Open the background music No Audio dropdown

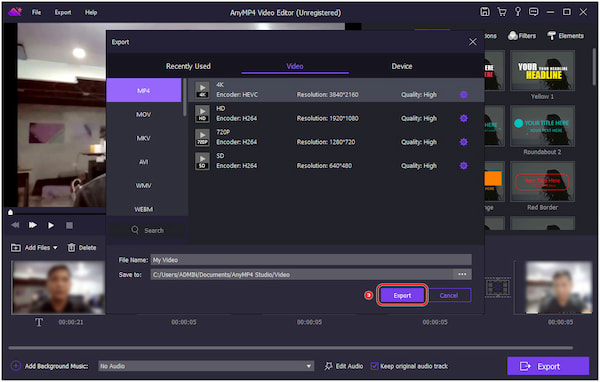coord(206,366)
